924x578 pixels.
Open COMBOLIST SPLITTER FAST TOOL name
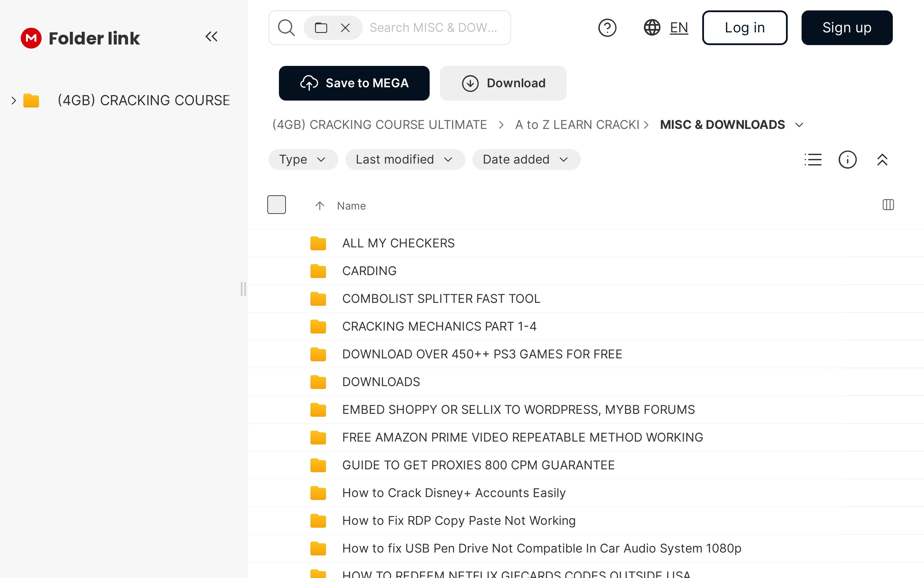441,299
